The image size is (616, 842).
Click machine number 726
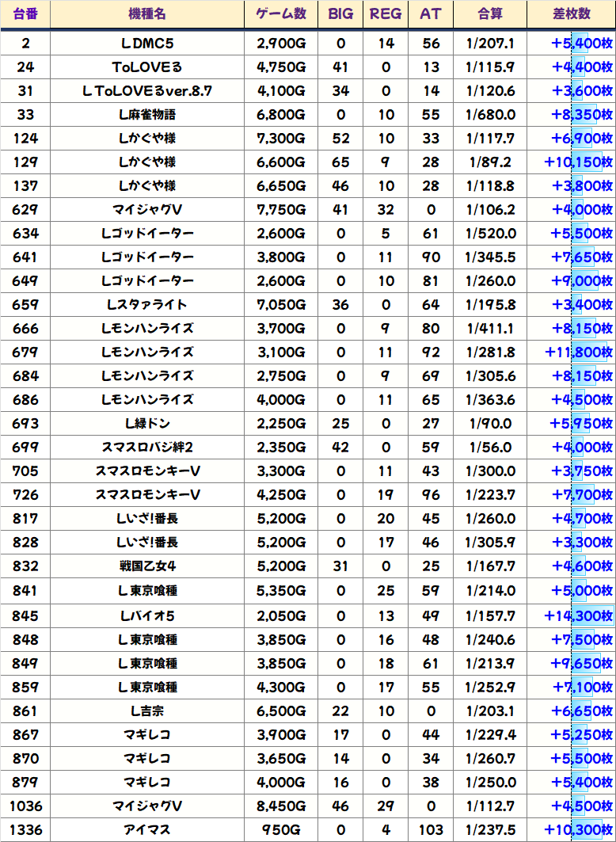[x=25, y=494]
